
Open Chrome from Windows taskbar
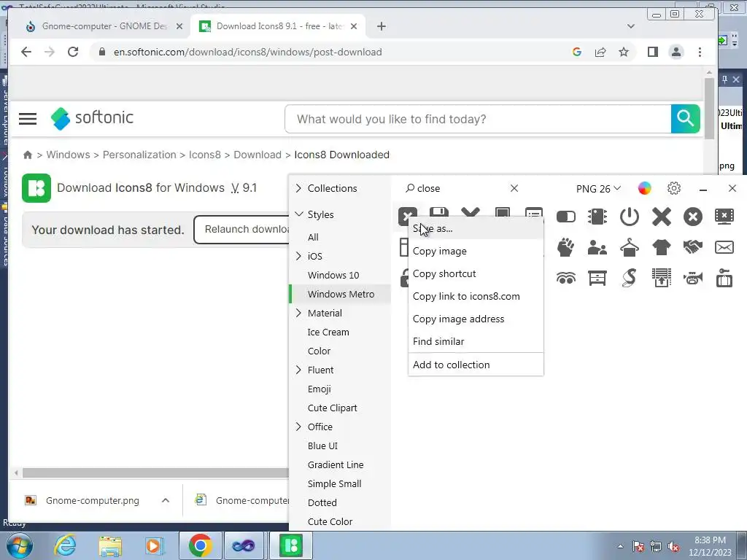[200, 545]
